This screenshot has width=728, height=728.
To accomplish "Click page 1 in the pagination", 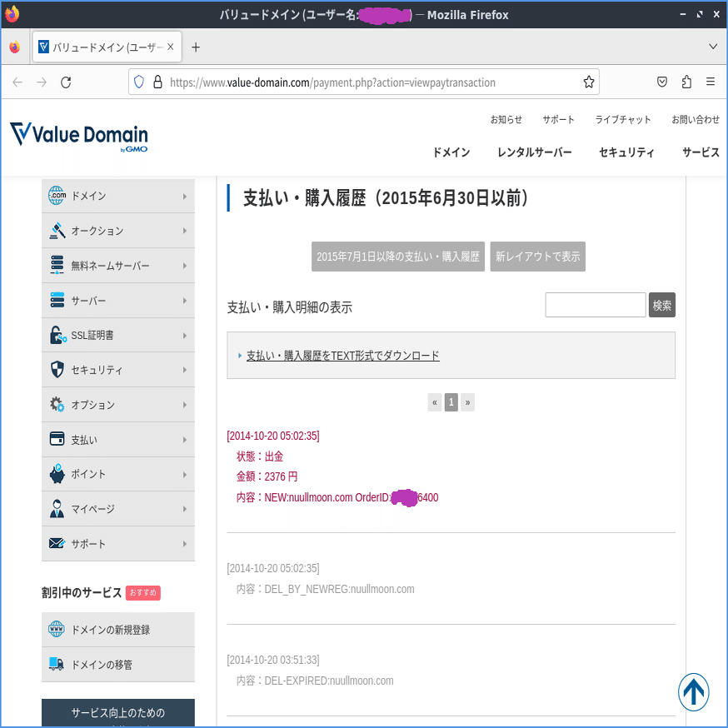I will coord(451,402).
